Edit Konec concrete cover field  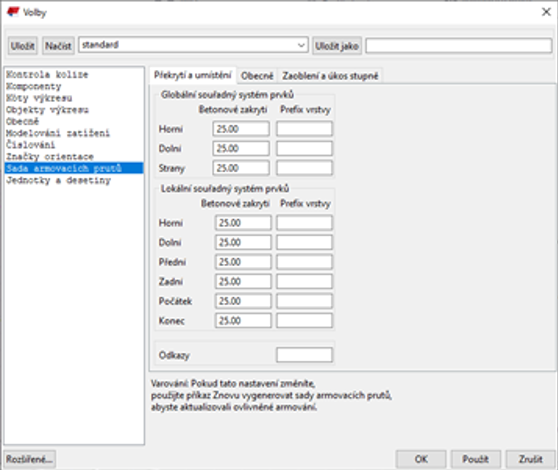(x=243, y=321)
